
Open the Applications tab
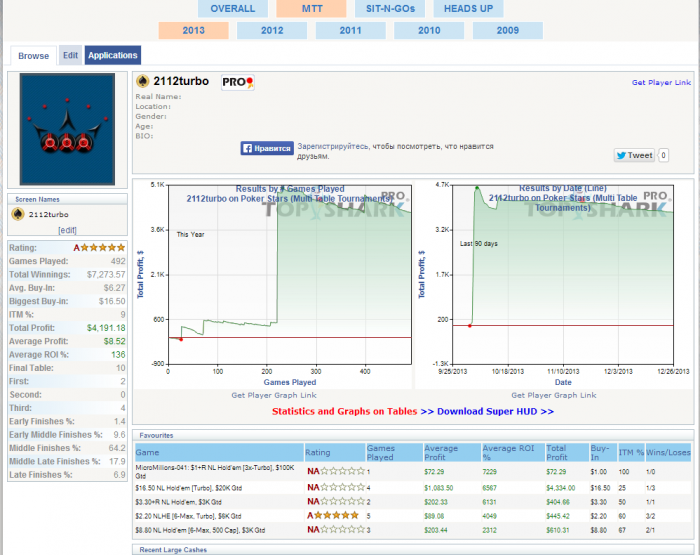click(112, 55)
